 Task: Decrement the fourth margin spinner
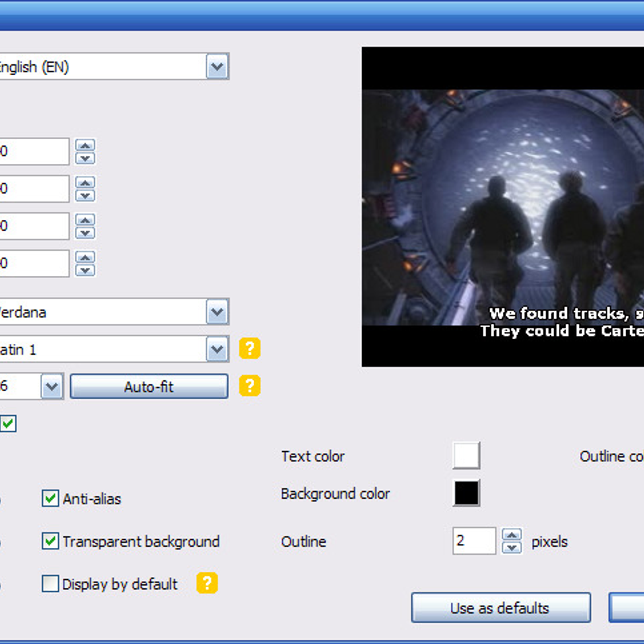[85, 270]
